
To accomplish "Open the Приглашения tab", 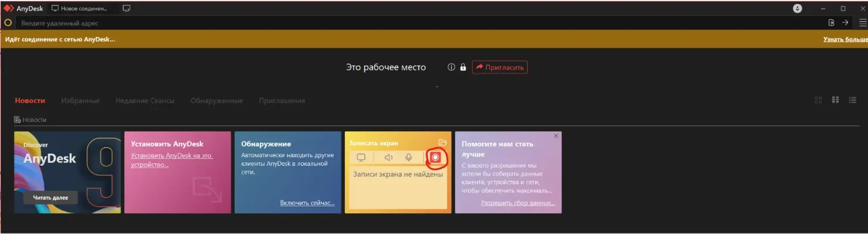I will (281, 101).
